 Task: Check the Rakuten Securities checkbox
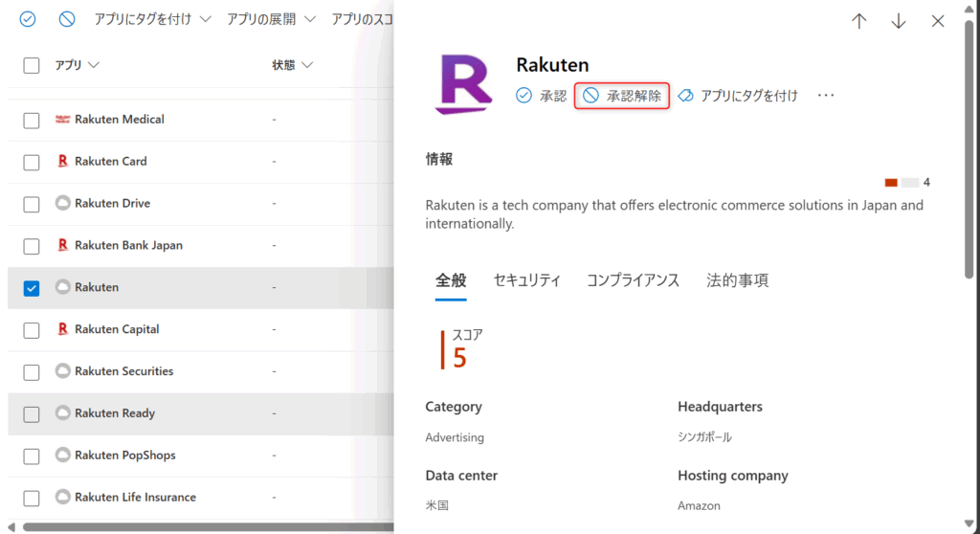click(32, 372)
